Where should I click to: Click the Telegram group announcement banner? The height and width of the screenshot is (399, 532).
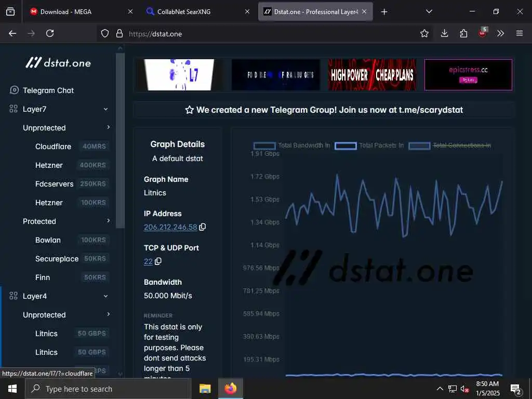324,110
